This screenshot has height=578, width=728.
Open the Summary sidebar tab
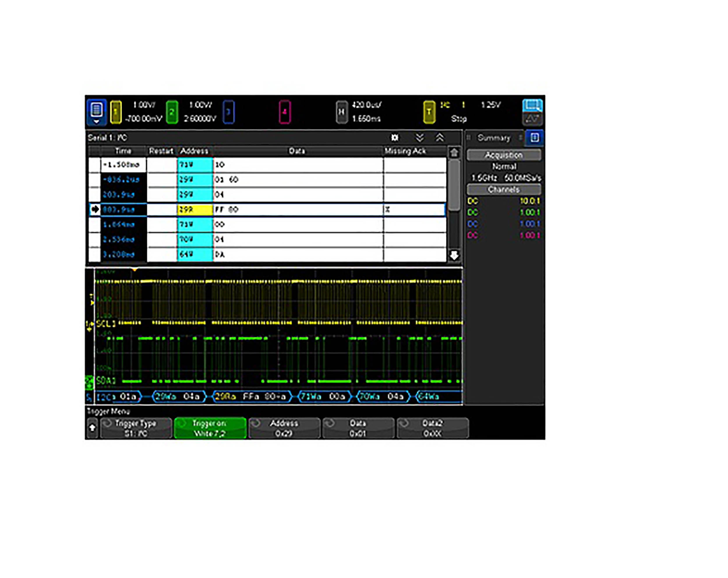click(x=494, y=138)
